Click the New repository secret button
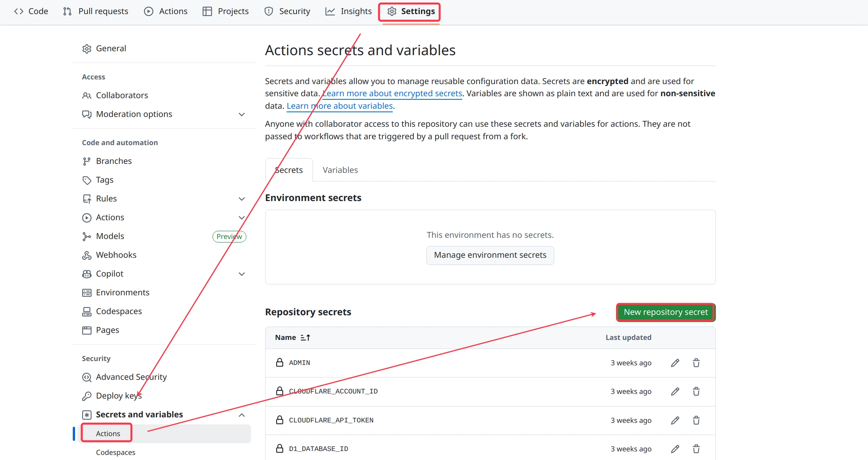 (665, 312)
